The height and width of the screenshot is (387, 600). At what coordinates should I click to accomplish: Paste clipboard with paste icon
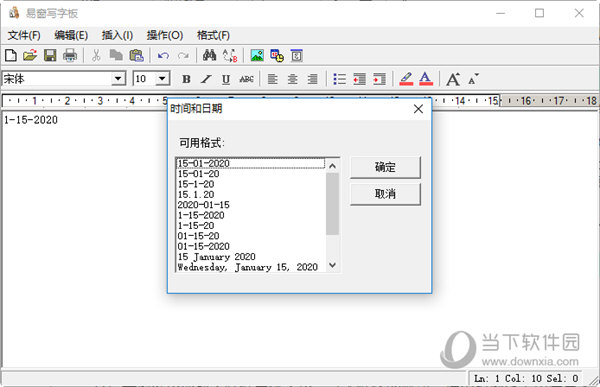coord(137,56)
